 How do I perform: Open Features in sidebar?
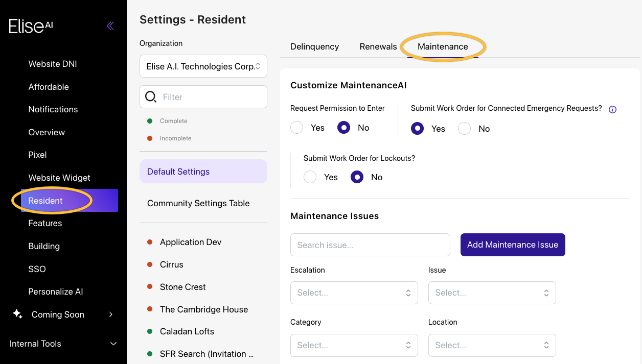[45, 223]
